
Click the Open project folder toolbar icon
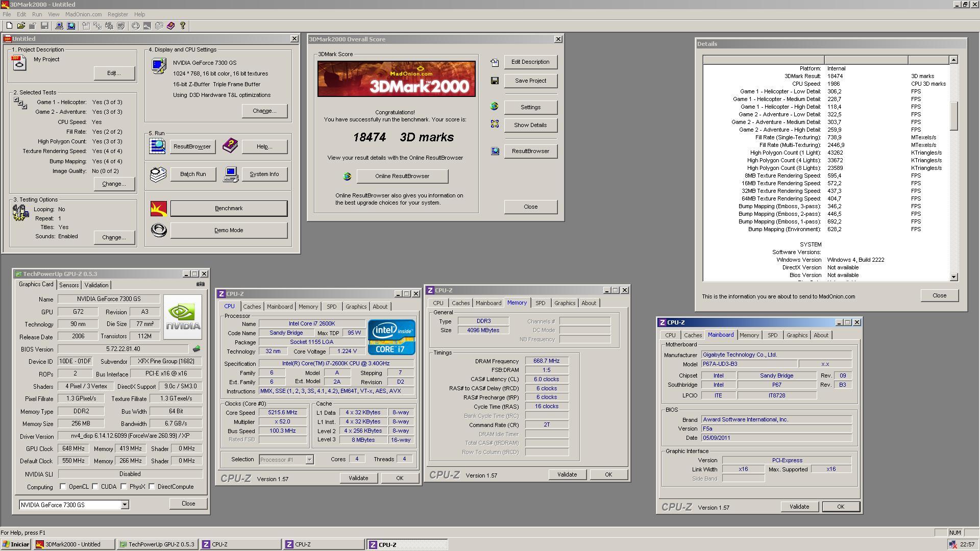(21, 26)
